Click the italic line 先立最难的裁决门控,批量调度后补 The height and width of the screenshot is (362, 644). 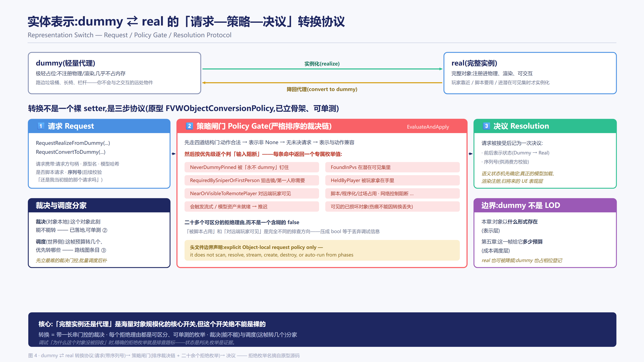pos(71,260)
